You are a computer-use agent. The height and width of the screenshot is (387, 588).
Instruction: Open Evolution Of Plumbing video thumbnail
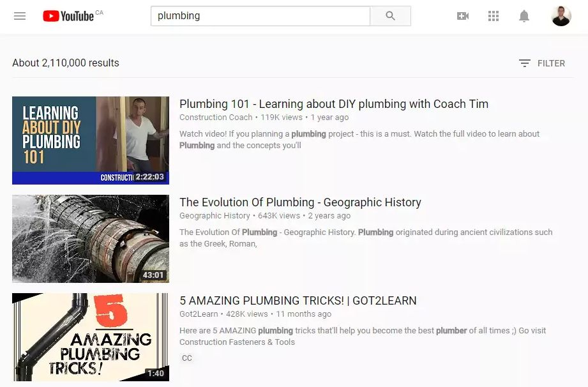click(91, 238)
